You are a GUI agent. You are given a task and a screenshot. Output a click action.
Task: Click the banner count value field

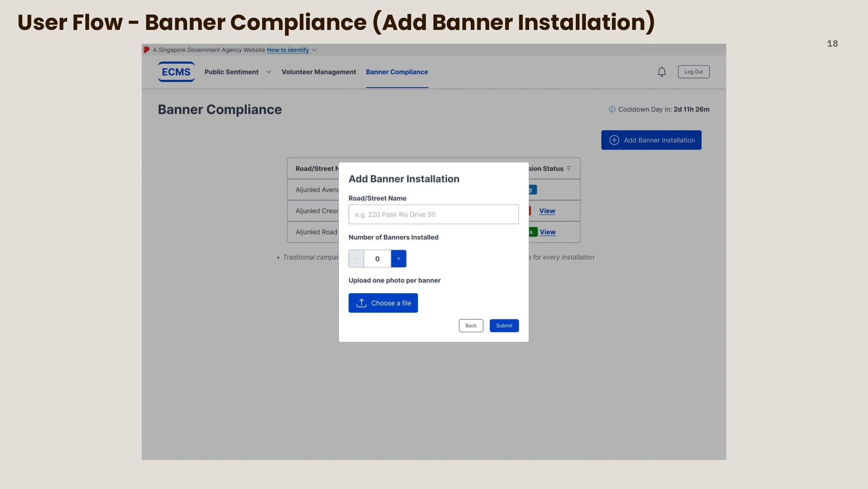click(x=377, y=259)
